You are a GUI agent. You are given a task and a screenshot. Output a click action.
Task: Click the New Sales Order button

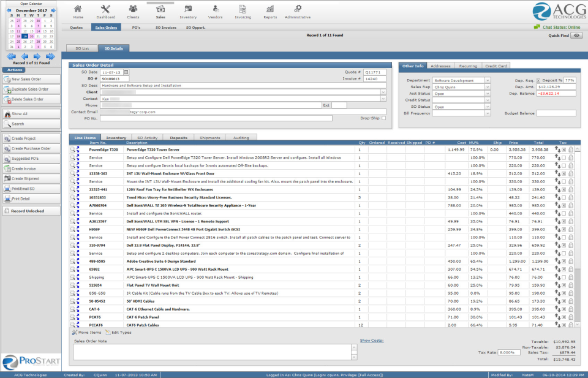click(31, 79)
